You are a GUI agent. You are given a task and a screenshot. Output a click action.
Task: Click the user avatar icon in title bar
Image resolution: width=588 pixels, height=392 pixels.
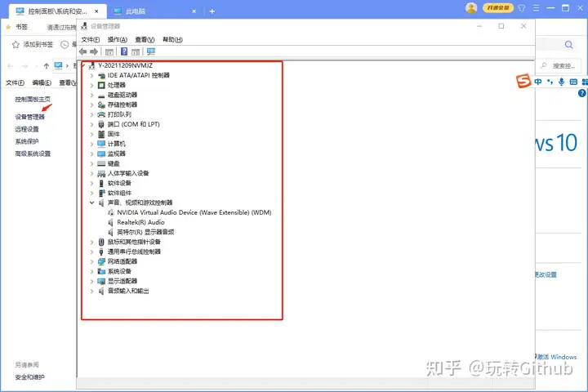pos(471,7)
